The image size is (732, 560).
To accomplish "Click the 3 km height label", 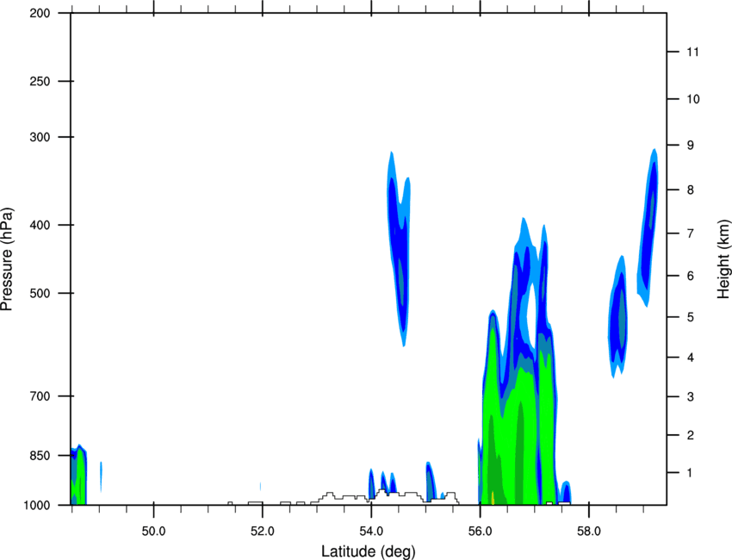I will point(691,397).
